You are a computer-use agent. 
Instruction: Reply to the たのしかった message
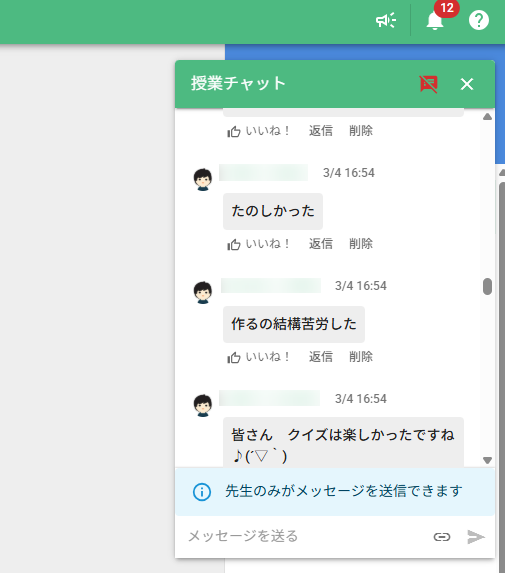click(x=321, y=244)
